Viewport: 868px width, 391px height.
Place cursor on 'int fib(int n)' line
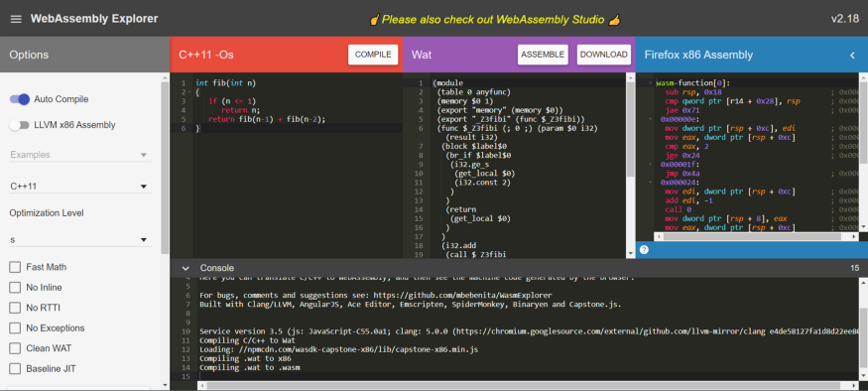226,83
